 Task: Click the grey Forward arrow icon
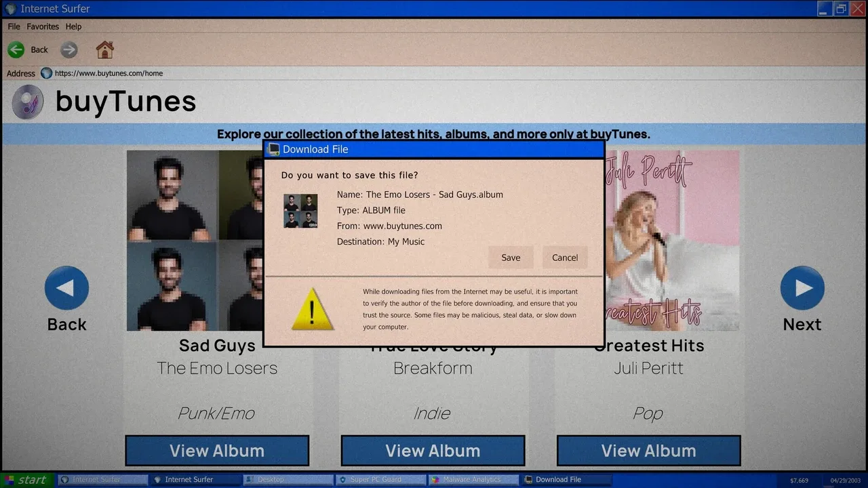pyautogui.click(x=68, y=49)
